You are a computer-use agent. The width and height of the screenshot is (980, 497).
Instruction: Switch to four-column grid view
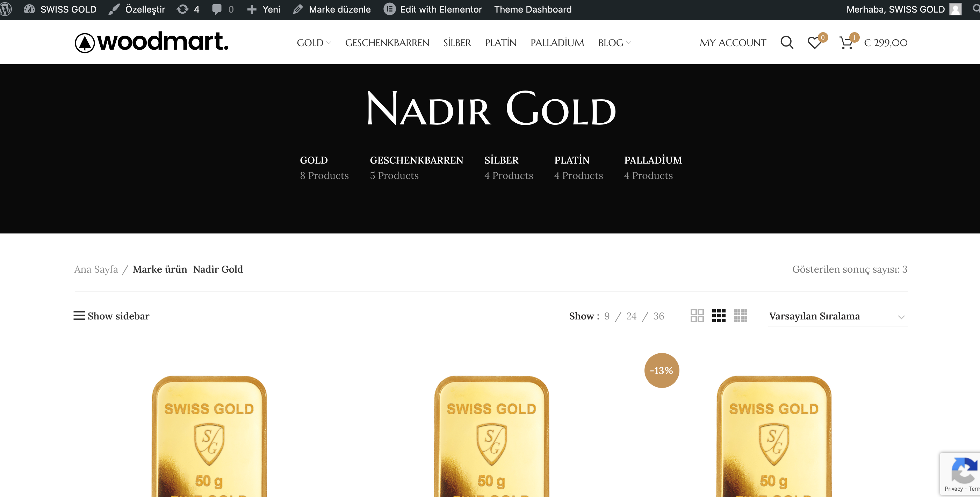(740, 316)
